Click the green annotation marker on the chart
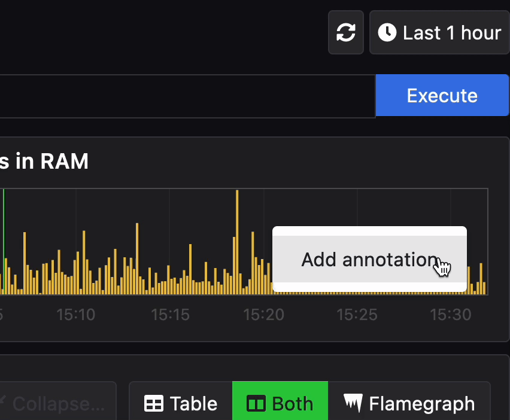Screen dimensions: 510x420 (4, 239)
